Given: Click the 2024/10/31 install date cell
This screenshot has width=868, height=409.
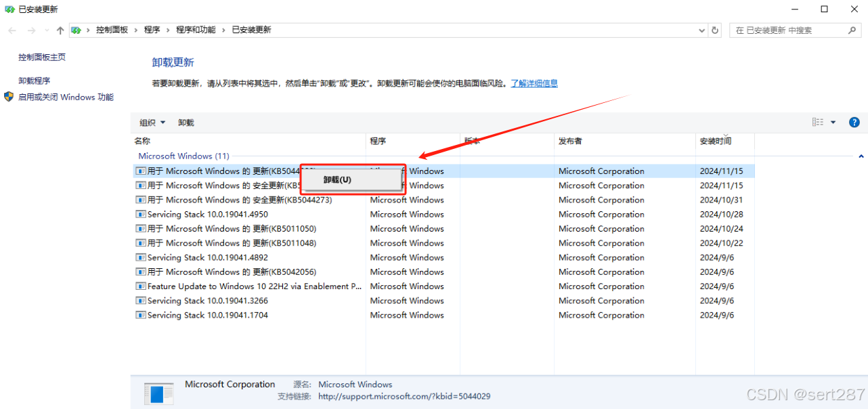Looking at the screenshot, I should (721, 200).
